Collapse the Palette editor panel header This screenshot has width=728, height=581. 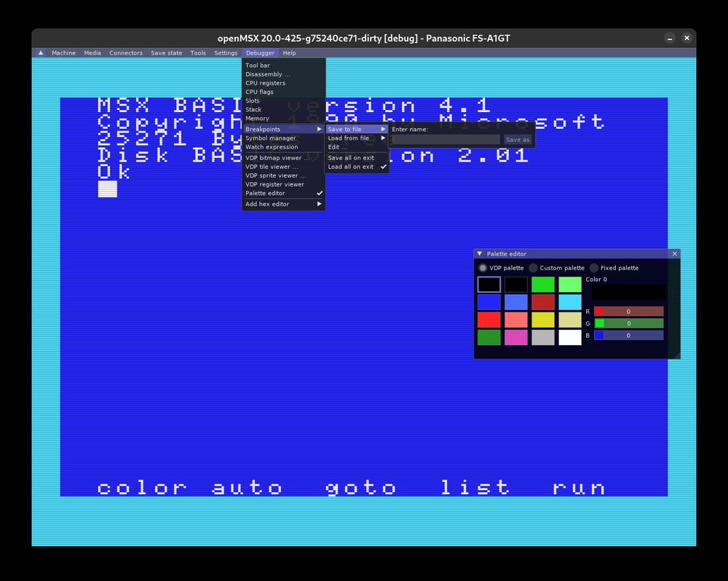pyautogui.click(x=480, y=253)
